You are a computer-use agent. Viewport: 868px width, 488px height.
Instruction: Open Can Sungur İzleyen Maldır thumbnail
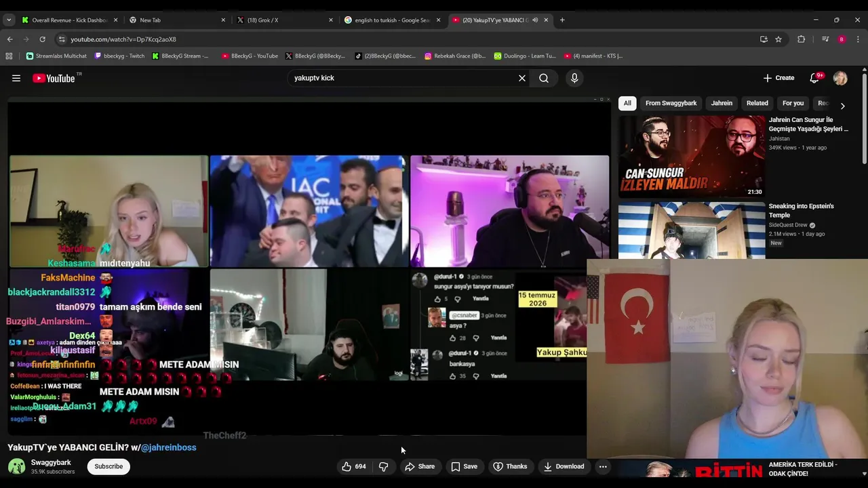tap(691, 156)
